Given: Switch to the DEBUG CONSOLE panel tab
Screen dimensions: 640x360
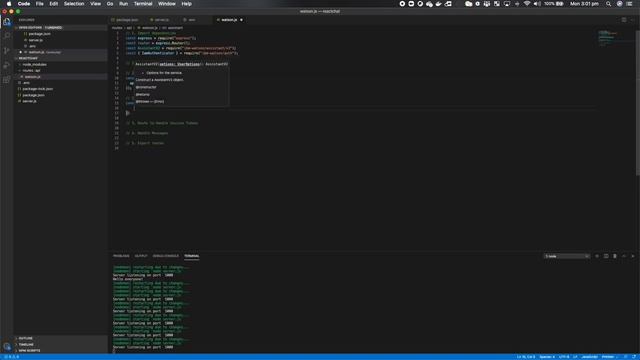Looking at the screenshot, I should pyautogui.click(x=166, y=256).
